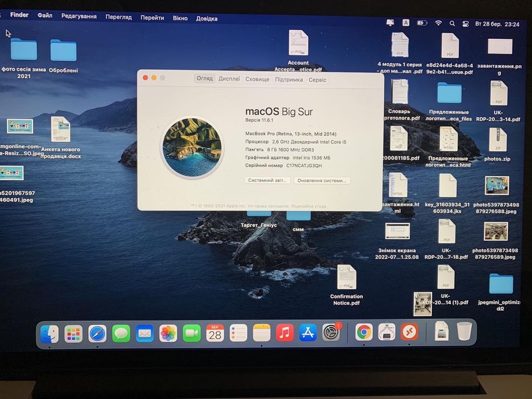Select the Предложенные логотип...eca_files folder

[449, 92]
